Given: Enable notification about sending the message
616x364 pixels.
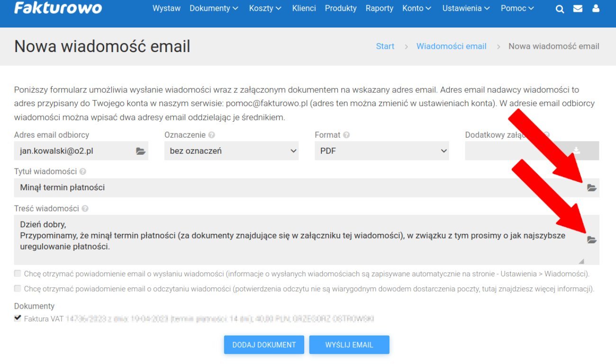Looking at the screenshot, I should point(18,274).
